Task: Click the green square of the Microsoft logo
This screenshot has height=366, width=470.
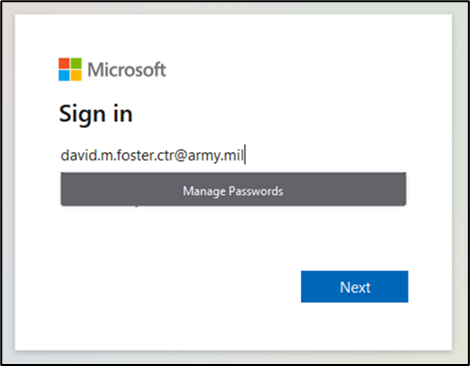Action: [x=76, y=63]
